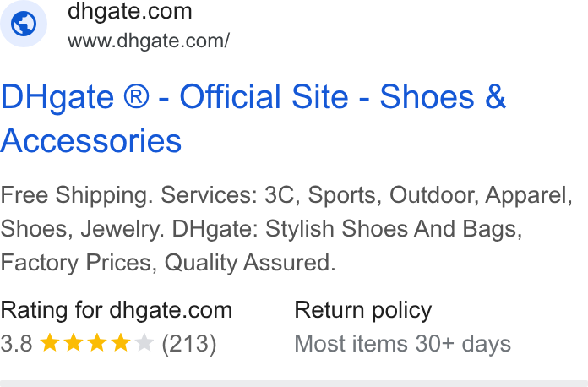Click the second gold rating star
Screen dimensions: 588x387
[73, 343]
